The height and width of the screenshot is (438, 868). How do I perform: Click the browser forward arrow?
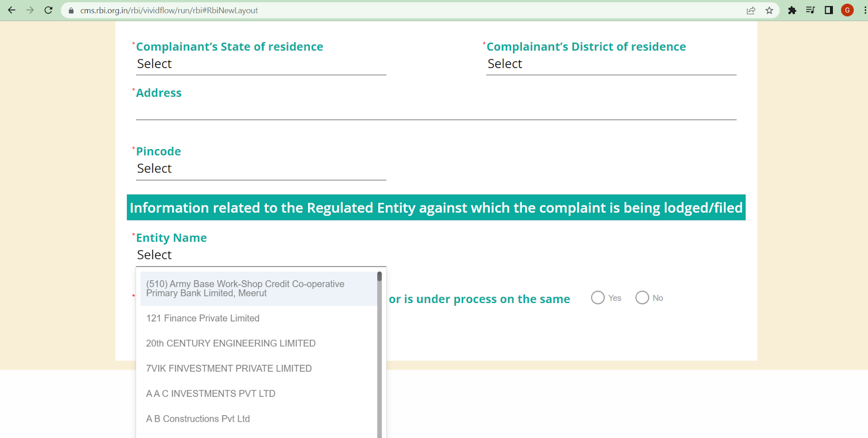pos(30,10)
